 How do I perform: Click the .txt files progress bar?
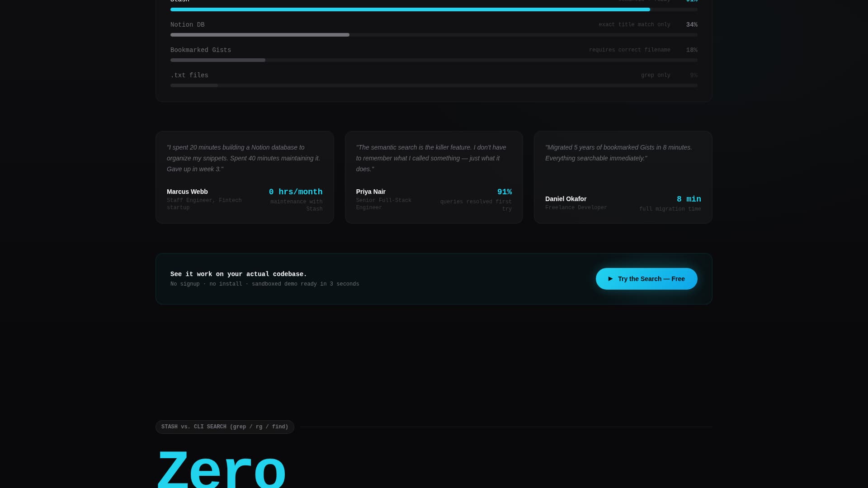coord(434,85)
